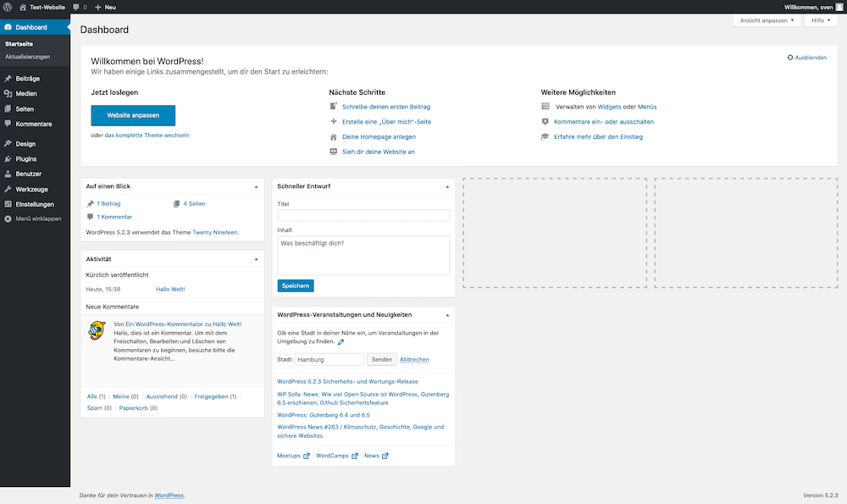Open Einstellungen in the sidebar
The image size is (847, 504).
pos(35,204)
